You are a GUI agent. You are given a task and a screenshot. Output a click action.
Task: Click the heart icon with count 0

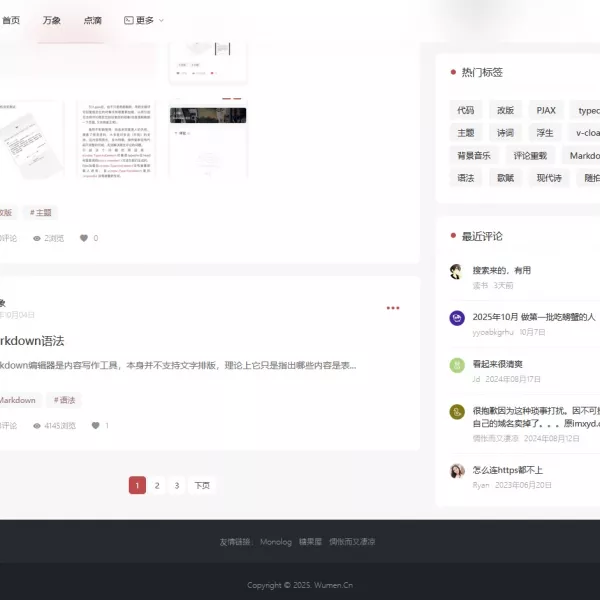(x=84, y=238)
